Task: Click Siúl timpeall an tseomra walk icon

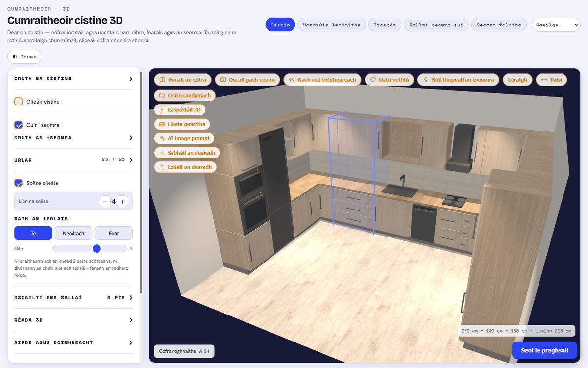Action: tap(426, 80)
